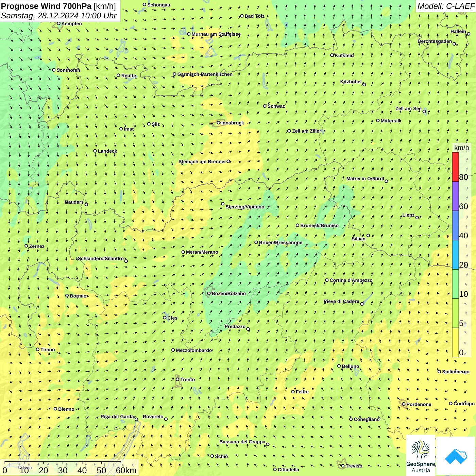Click the 'Conegliano' label
Viewport: 476px width, 476px height.
[367, 419]
